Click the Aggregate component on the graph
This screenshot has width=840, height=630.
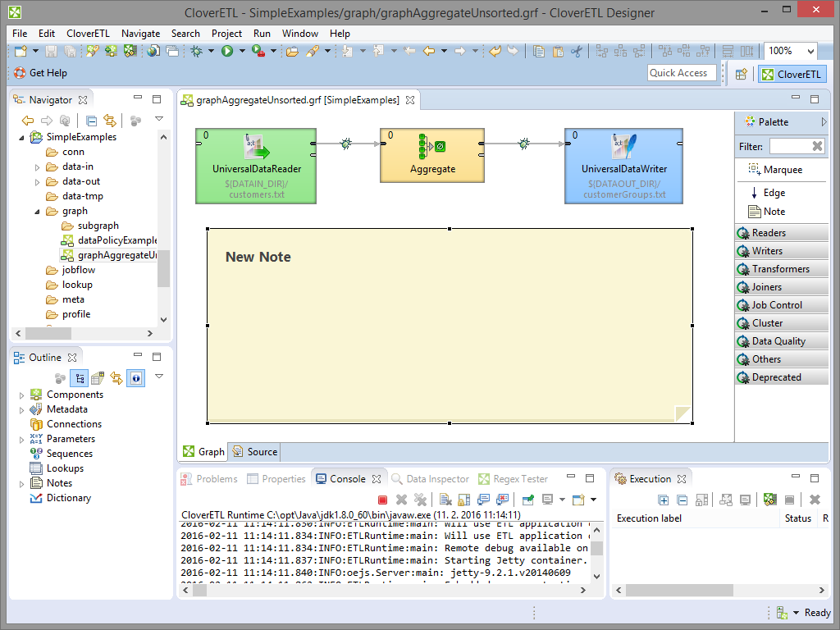coord(432,155)
